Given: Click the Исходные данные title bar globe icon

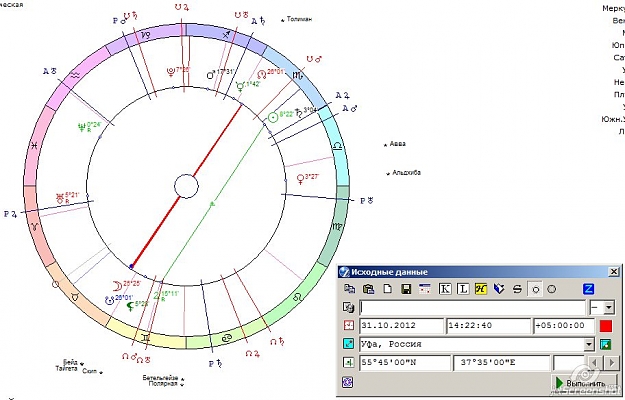Looking at the screenshot, I should 344,272.
